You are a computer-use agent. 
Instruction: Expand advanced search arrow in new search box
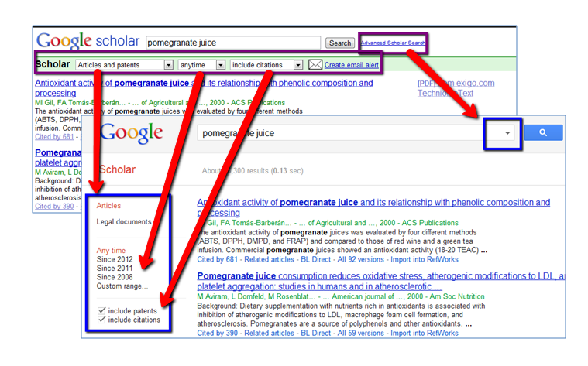(507, 133)
